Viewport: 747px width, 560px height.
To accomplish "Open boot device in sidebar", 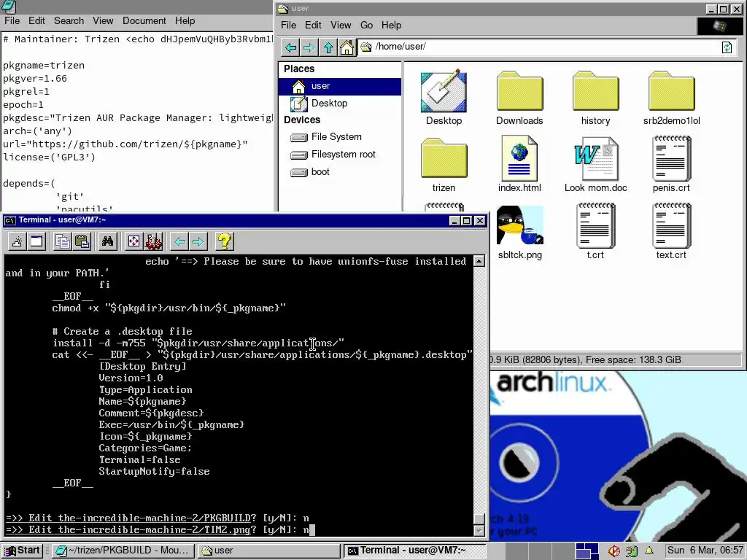I will click(x=340, y=172).
